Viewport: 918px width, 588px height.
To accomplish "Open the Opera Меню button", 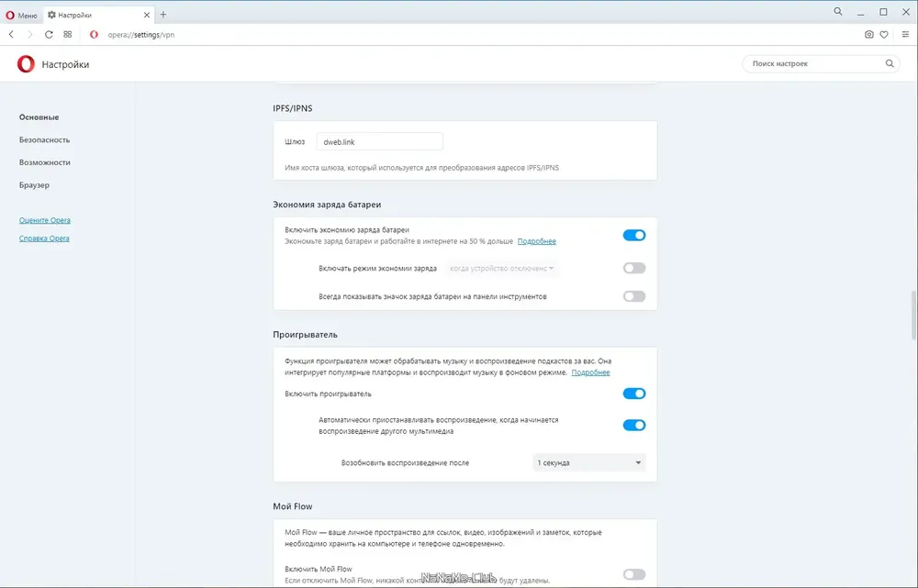I will (22, 16).
